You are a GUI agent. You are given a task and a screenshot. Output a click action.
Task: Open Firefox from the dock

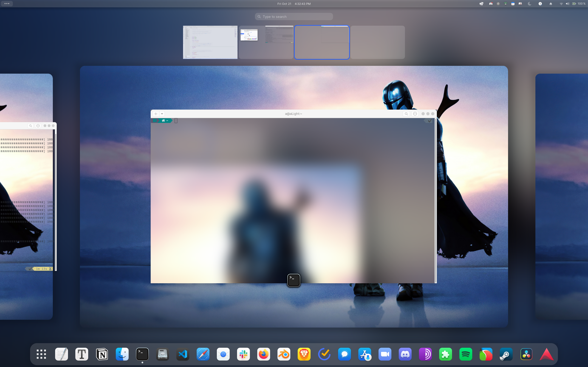(x=263, y=354)
